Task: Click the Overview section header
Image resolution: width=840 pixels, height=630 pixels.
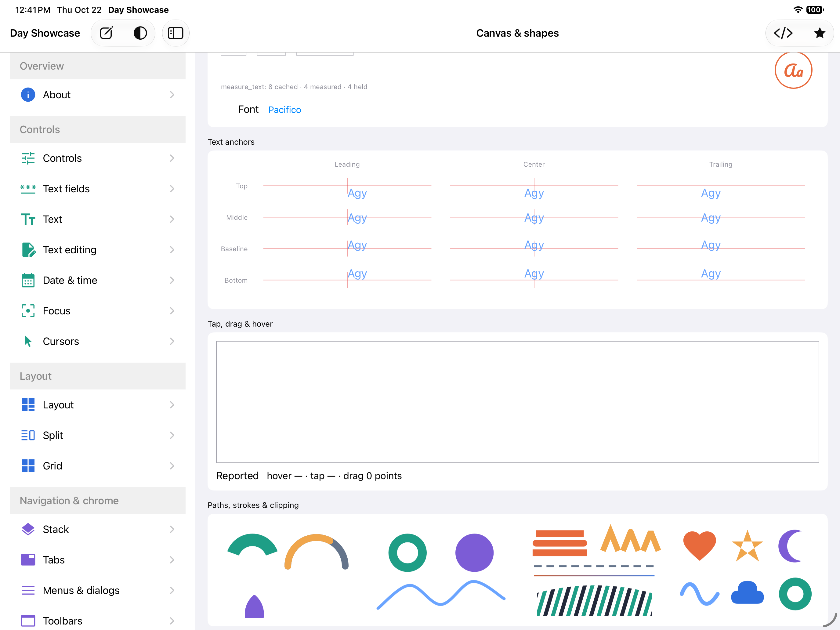Action: [x=98, y=66]
